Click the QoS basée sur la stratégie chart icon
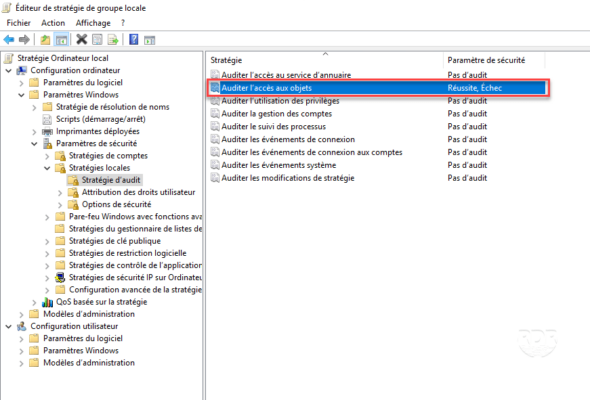The height and width of the screenshot is (400, 590). pyautogui.click(x=47, y=302)
